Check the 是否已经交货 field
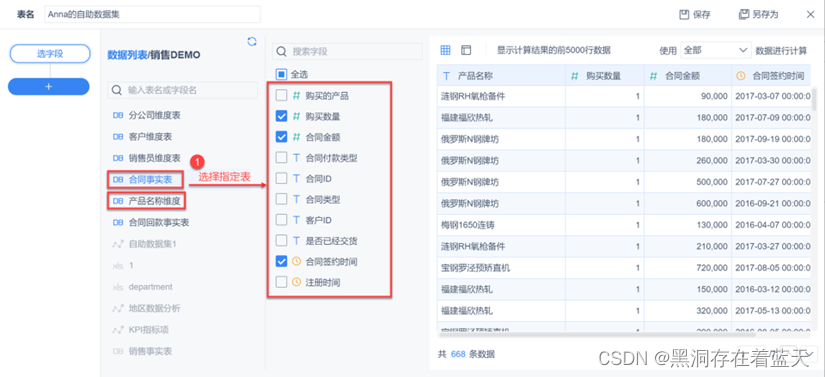Image resolution: width=825 pixels, height=377 pixels. click(x=281, y=241)
